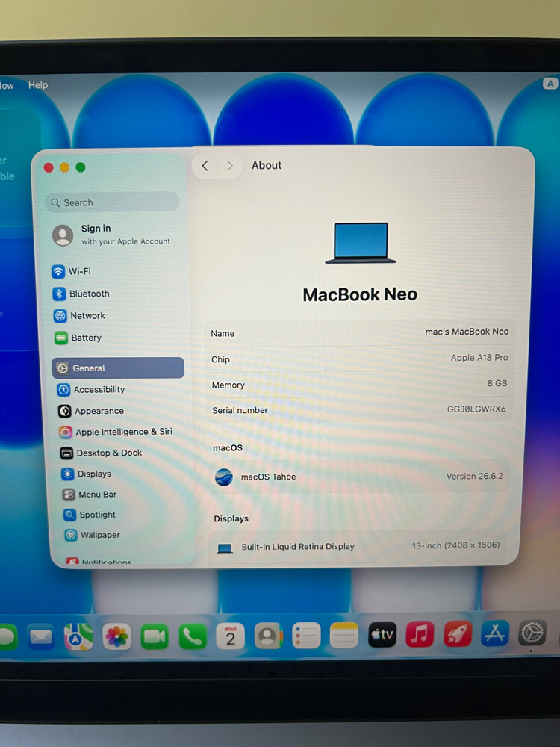Click the Sign in account avatar
This screenshot has height=747, width=560.
point(63,235)
